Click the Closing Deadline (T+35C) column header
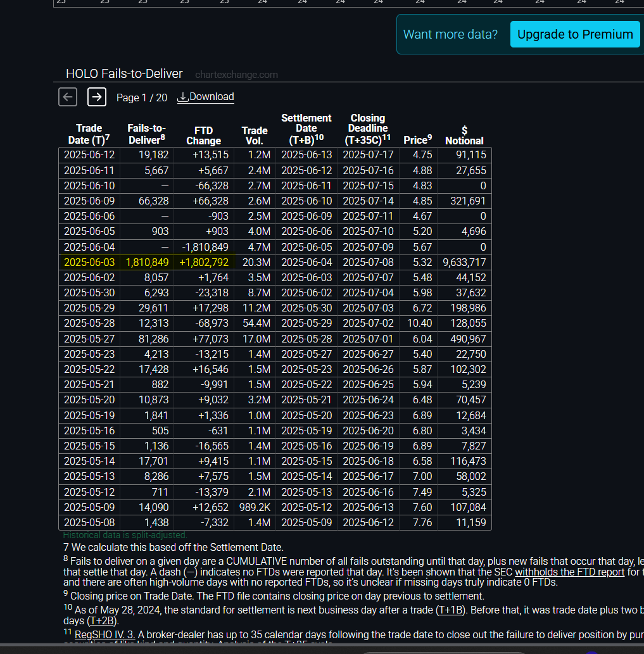Screen dimensions: 644x654 click(368, 129)
